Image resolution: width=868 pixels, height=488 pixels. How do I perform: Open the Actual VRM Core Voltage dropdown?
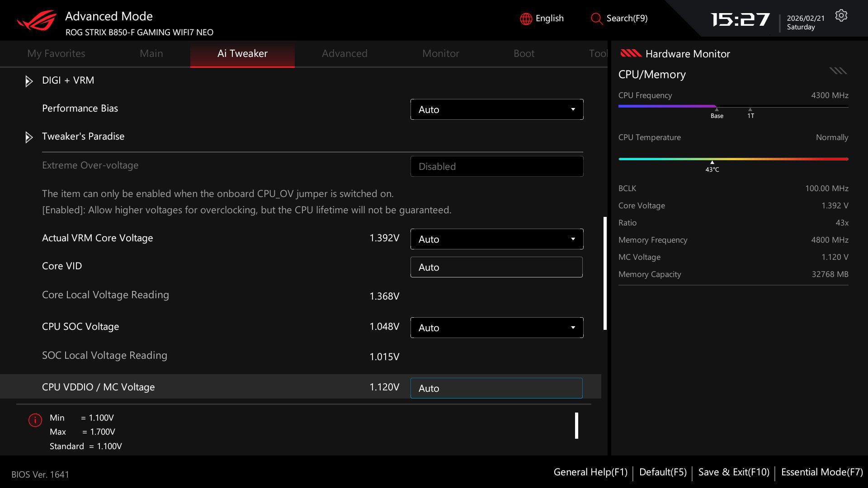click(497, 239)
